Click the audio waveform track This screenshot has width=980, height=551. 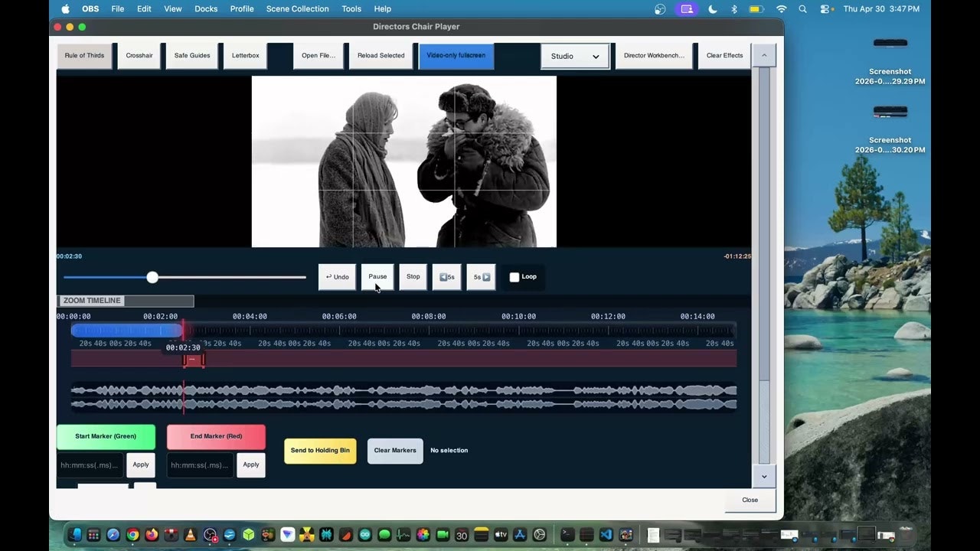[403, 397]
